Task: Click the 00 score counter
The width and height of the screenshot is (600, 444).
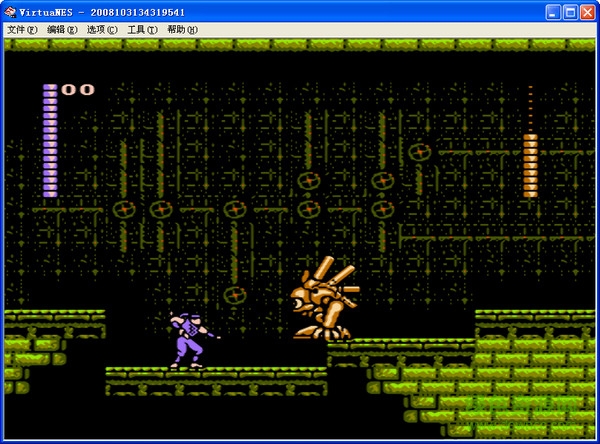Action: point(78,90)
